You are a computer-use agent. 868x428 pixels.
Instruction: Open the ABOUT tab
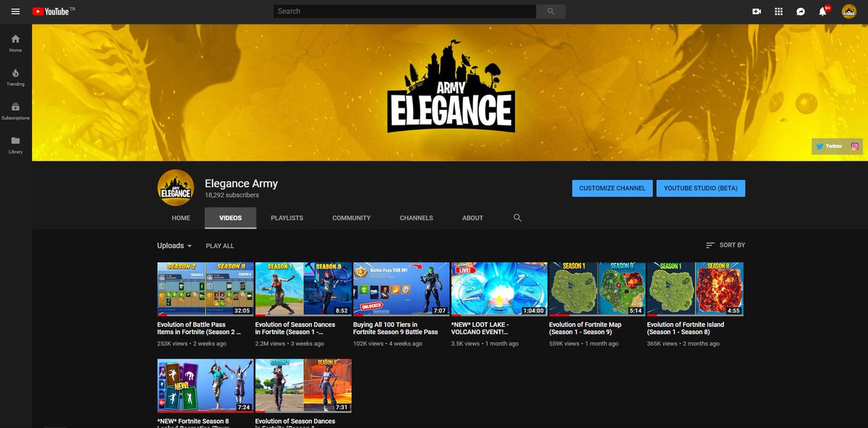[x=472, y=218]
